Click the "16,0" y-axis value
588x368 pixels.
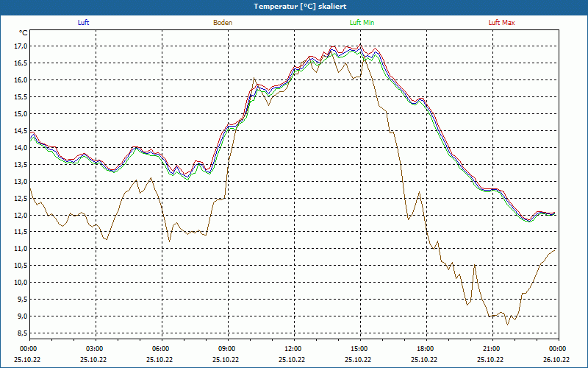(21, 80)
